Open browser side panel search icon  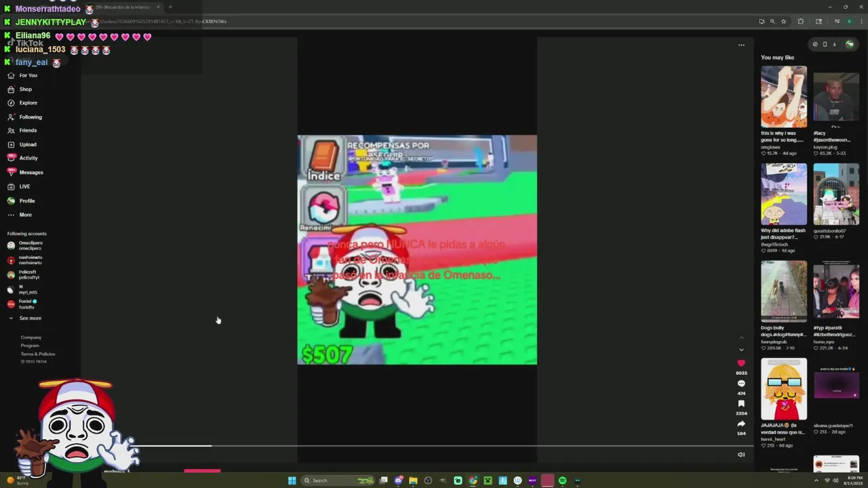coord(818,21)
